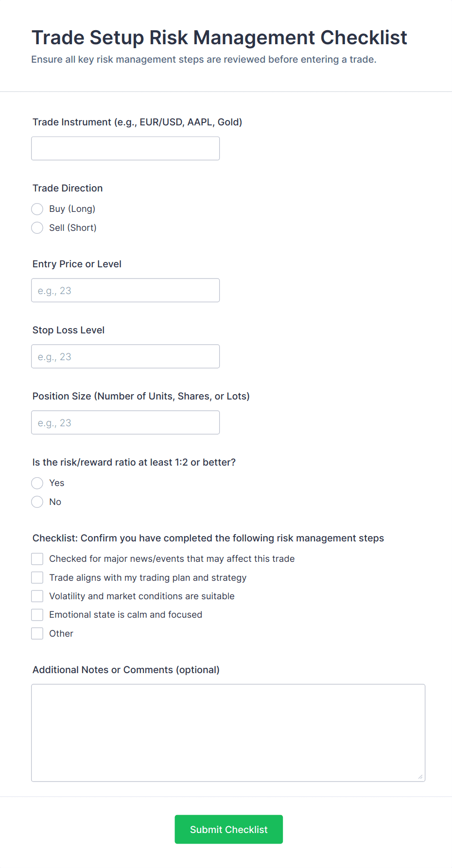The image size is (452, 868).
Task: Choose No for the risk/reward ratio question
Action: [x=37, y=502]
